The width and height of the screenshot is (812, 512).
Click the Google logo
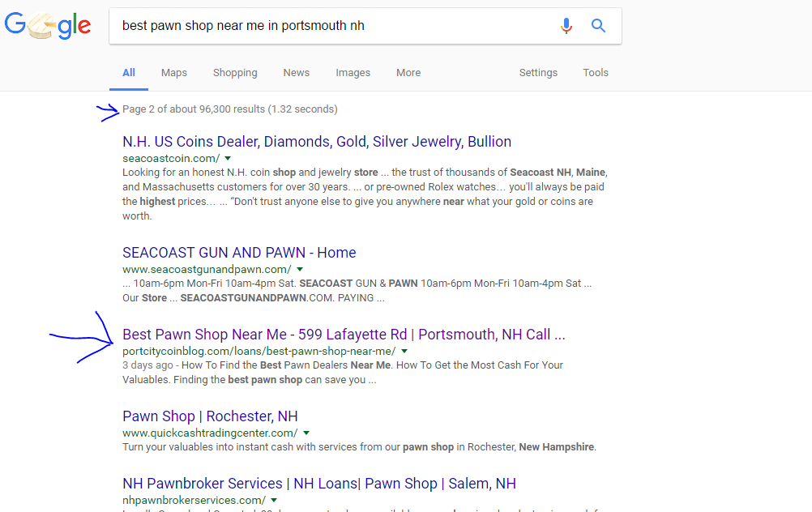coord(47,26)
